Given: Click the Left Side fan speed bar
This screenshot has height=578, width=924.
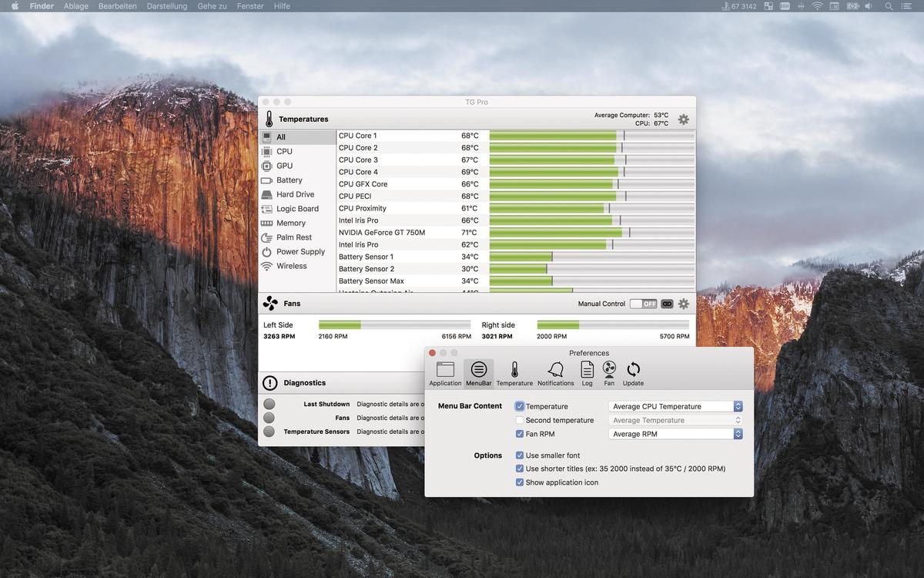Looking at the screenshot, I should tap(394, 325).
